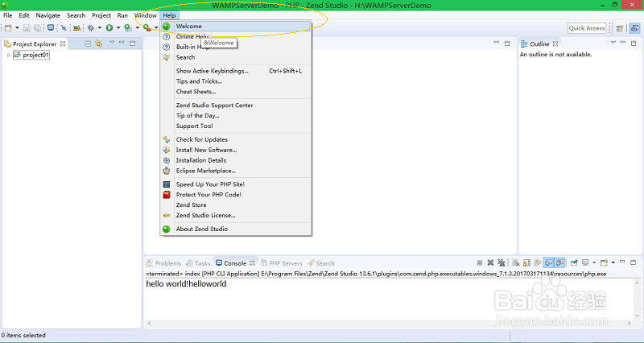Viewport: 644px width, 343px height.
Task: Click Remove All Terminated Launches icon
Action: [x=501, y=262]
